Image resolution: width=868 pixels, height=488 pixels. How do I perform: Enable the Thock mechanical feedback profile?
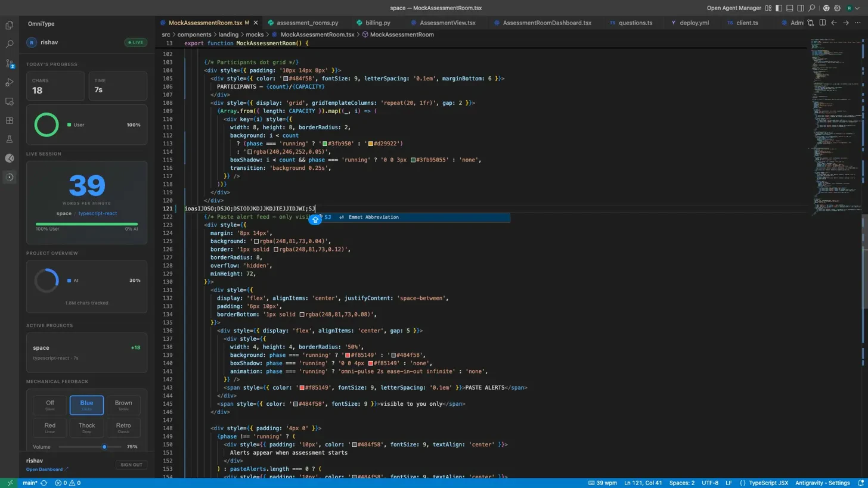pyautogui.click(x=86, y=427)
